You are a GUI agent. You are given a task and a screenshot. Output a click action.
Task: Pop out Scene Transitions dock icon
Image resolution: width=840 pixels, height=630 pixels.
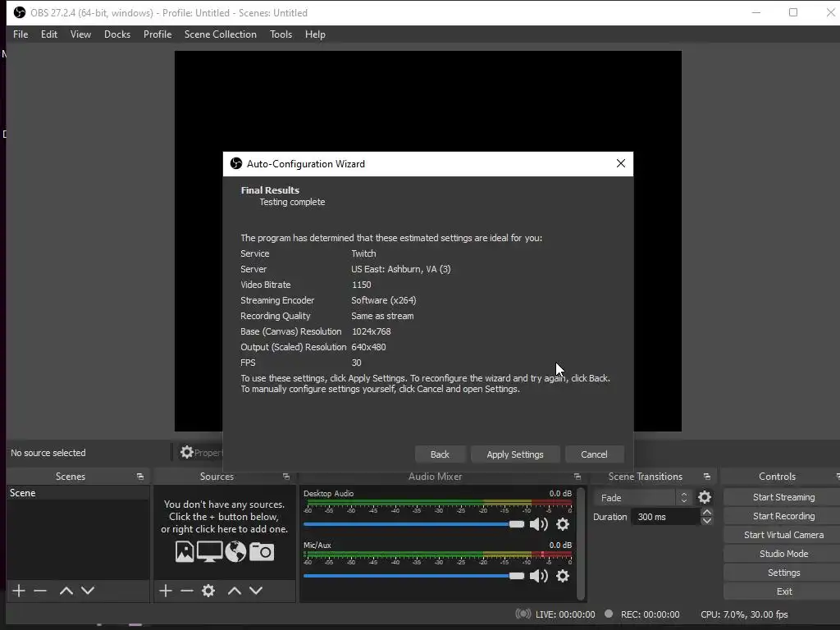[706, 477]
